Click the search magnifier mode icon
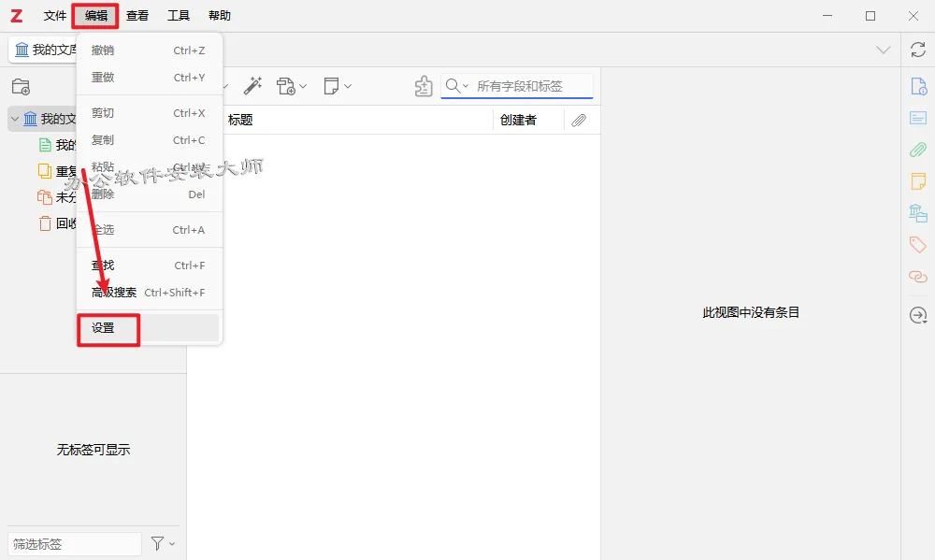This screenshot has width=935, height=560. tap(453, 86)
